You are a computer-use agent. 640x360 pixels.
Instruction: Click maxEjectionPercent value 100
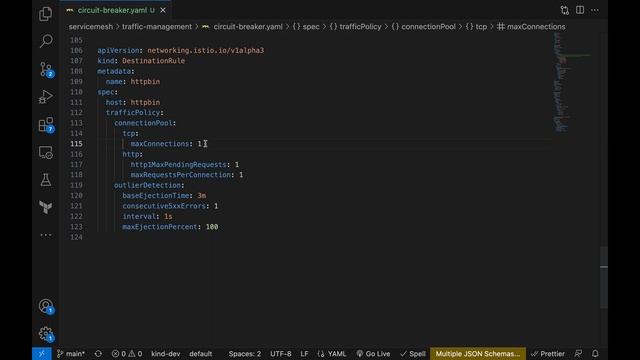pyautogui.click(x=212, y=227)
